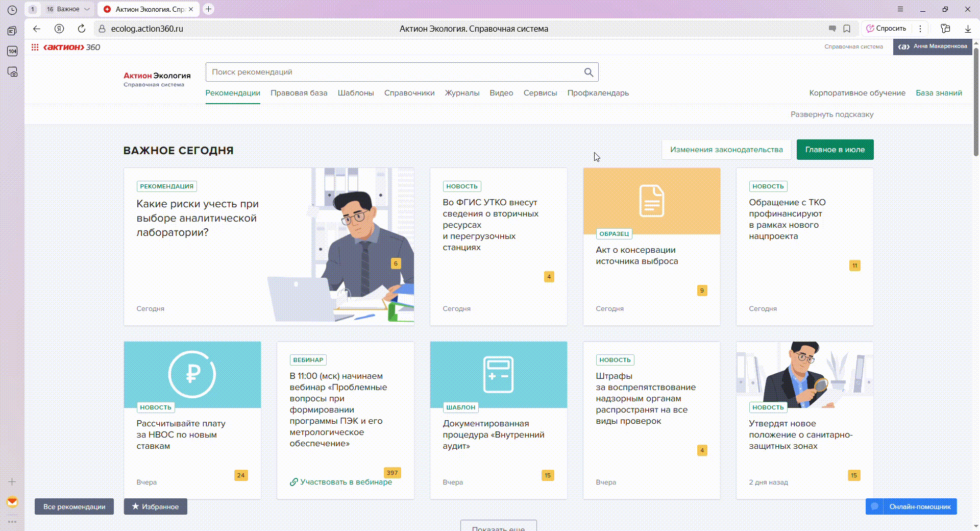Switch to the Шаблоны tab
The width and height of the screenshot is (980, 531).
click(x=355, y=93)
